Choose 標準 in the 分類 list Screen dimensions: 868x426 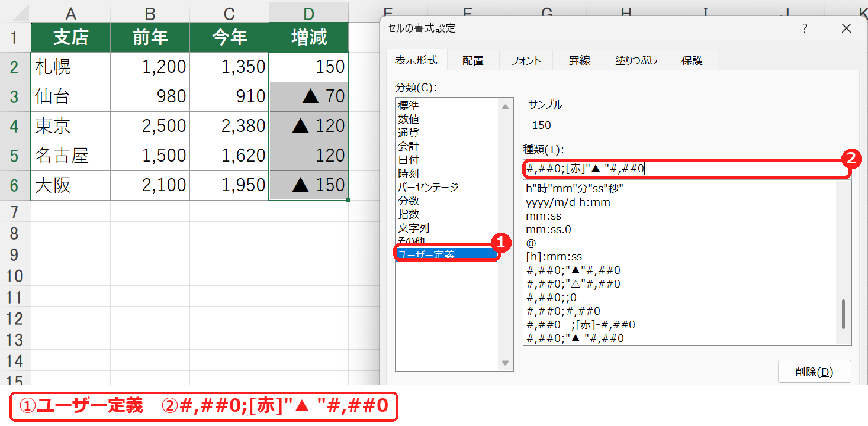[x=409, y=105]
